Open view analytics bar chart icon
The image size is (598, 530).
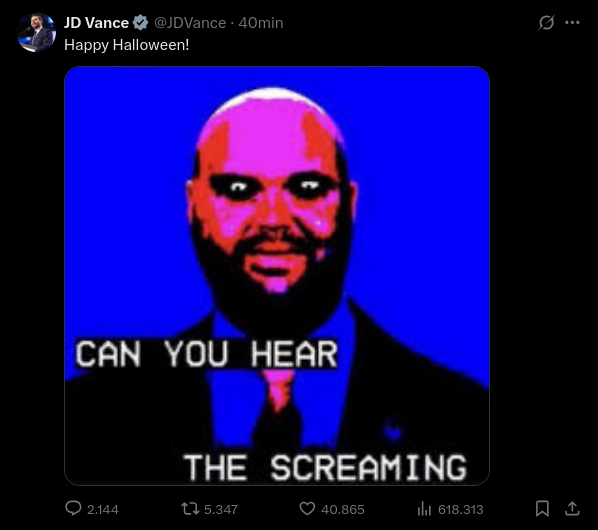tap(424, 509)
